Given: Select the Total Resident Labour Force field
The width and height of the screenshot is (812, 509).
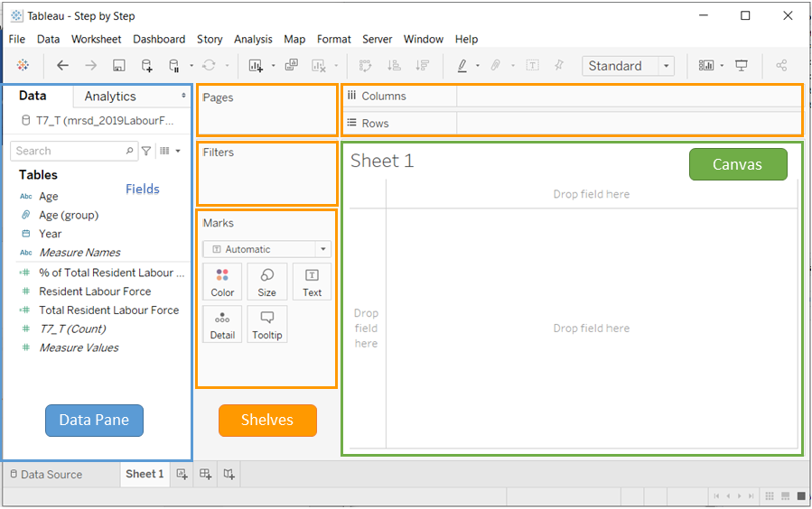Looking at the screenshot, I should [x=108, y=310].
